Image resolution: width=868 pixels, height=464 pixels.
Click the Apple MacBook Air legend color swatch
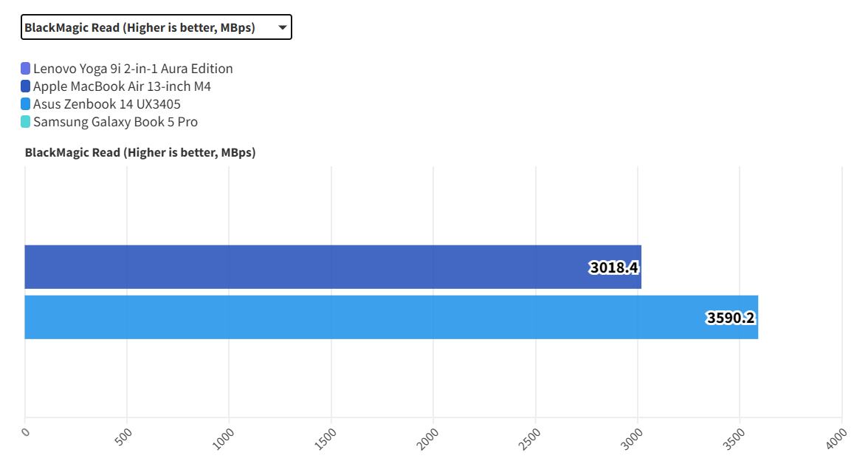pyautogui.click(x=26, y=86)
